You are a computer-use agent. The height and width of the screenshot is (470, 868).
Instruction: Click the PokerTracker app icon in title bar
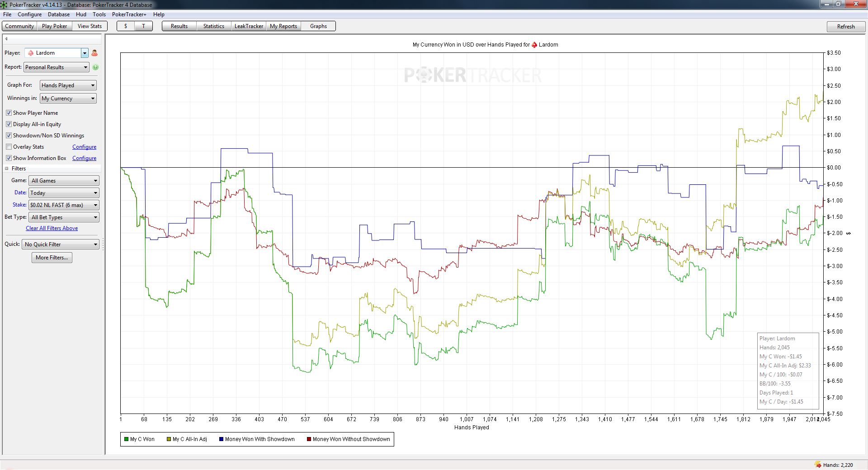4,5
